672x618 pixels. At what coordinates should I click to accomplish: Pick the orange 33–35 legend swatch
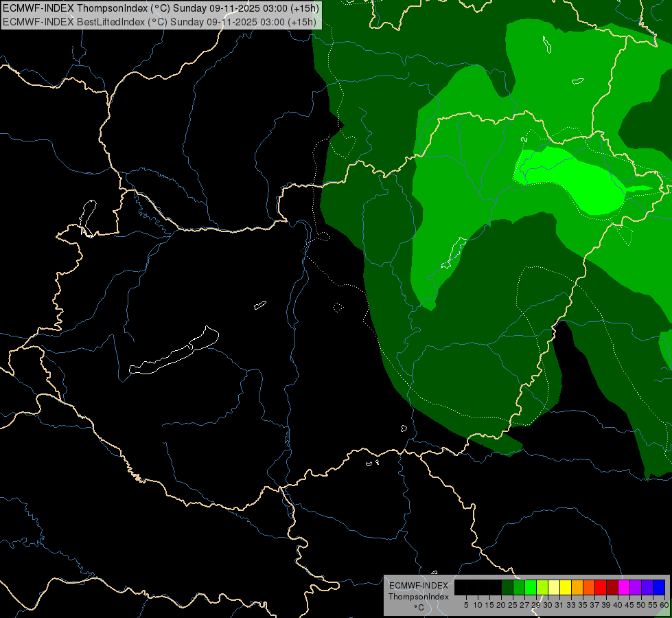point(577,587)
